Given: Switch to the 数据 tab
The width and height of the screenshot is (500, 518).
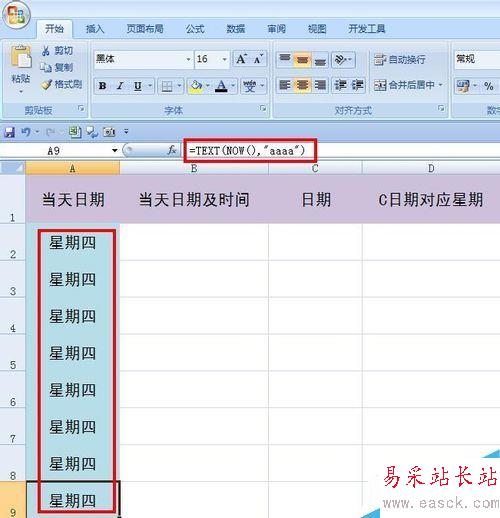Looking at the screenshot, I should pyautogui.click(x=236, y=29).
